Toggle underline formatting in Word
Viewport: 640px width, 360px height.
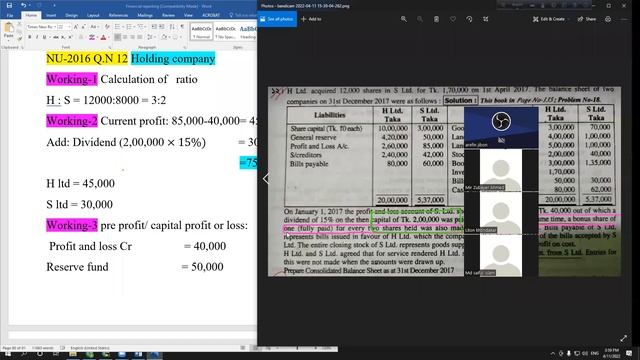(x=44, y=37)
